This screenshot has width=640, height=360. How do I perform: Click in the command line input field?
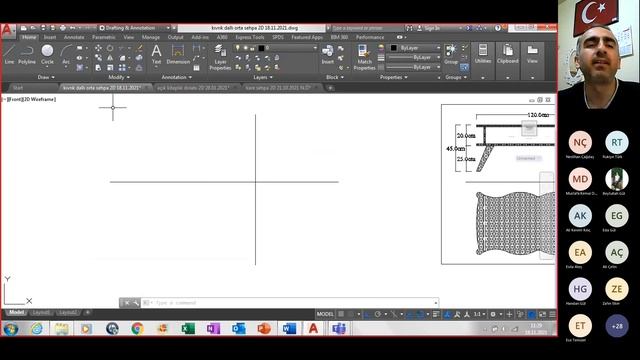(x=293, y=303)
